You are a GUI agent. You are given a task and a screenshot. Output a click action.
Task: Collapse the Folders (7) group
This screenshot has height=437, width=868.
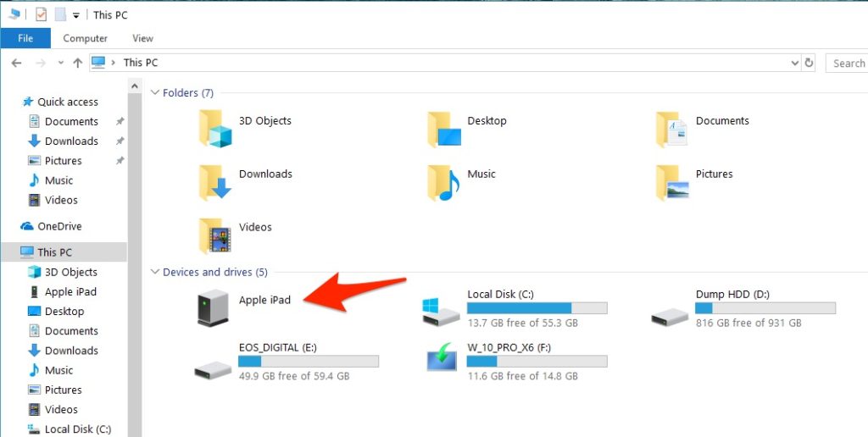154,92
